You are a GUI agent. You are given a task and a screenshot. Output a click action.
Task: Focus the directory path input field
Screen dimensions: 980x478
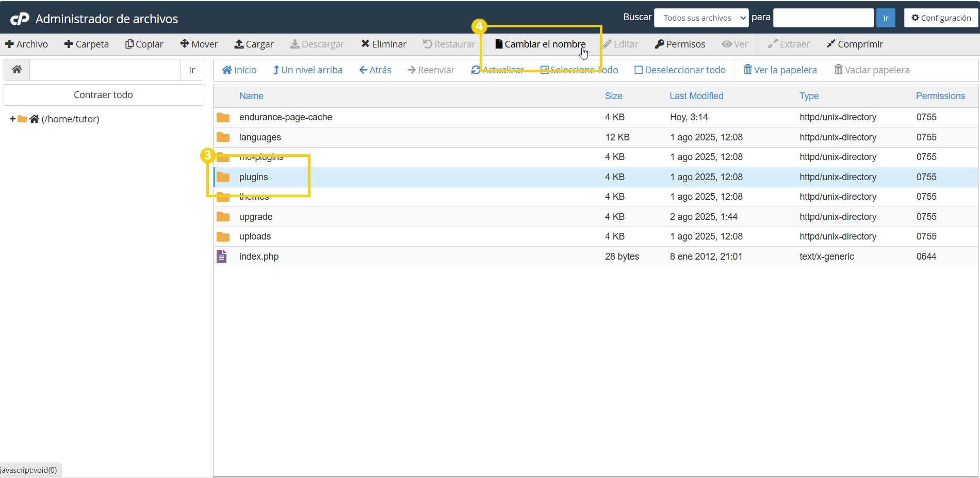pos(105,70)
